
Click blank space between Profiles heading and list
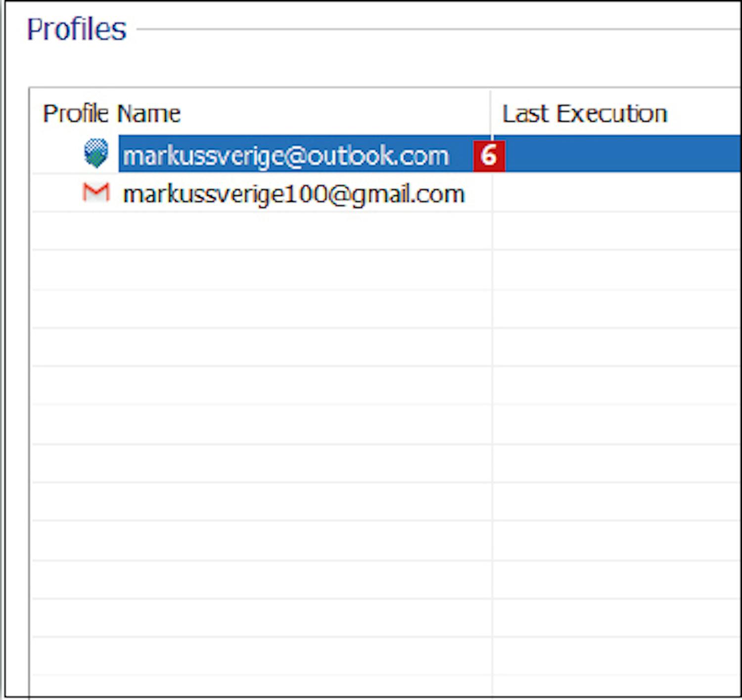346,62
